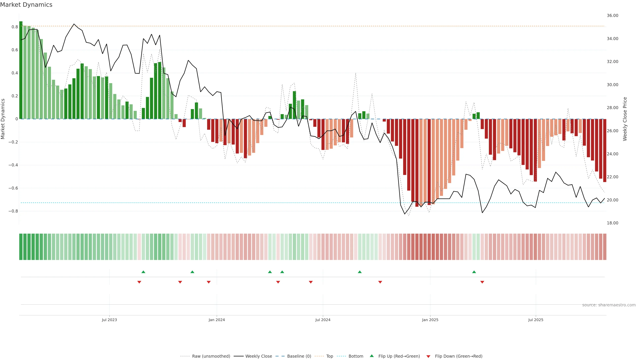Click the green flip-up marker between Jan and Jul 2025

(474, 272)
